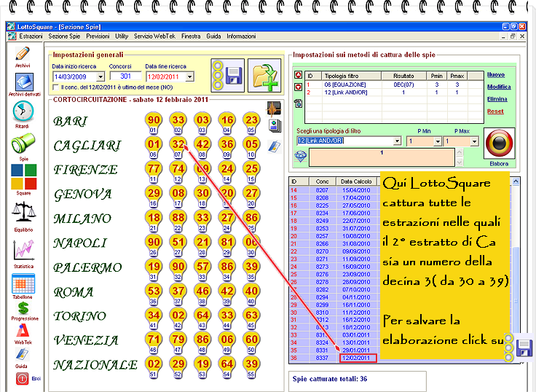This screenshot has height=392, width=536.
Task: Move filter down with red arrow icon
Action: pos(298,87)
